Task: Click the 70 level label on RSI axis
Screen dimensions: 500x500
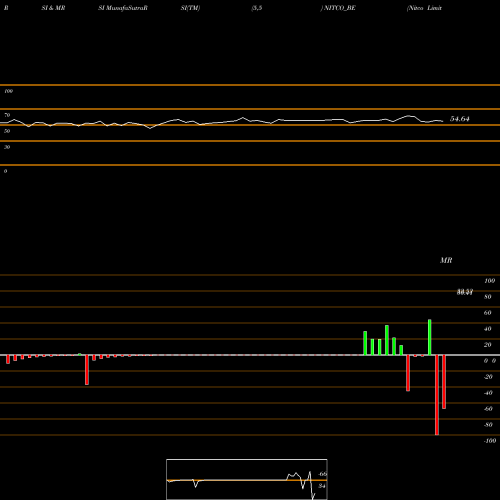Action: pyautogui.click(x=7, y=115)
